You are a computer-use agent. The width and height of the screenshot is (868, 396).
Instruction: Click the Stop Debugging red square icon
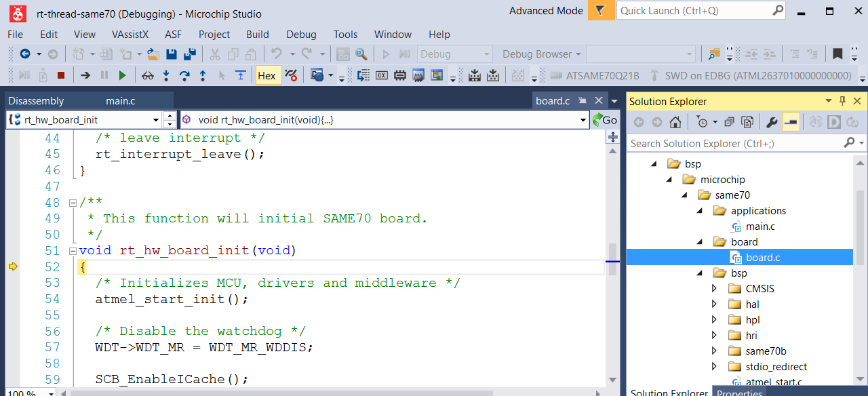click(x=61, y=75)
